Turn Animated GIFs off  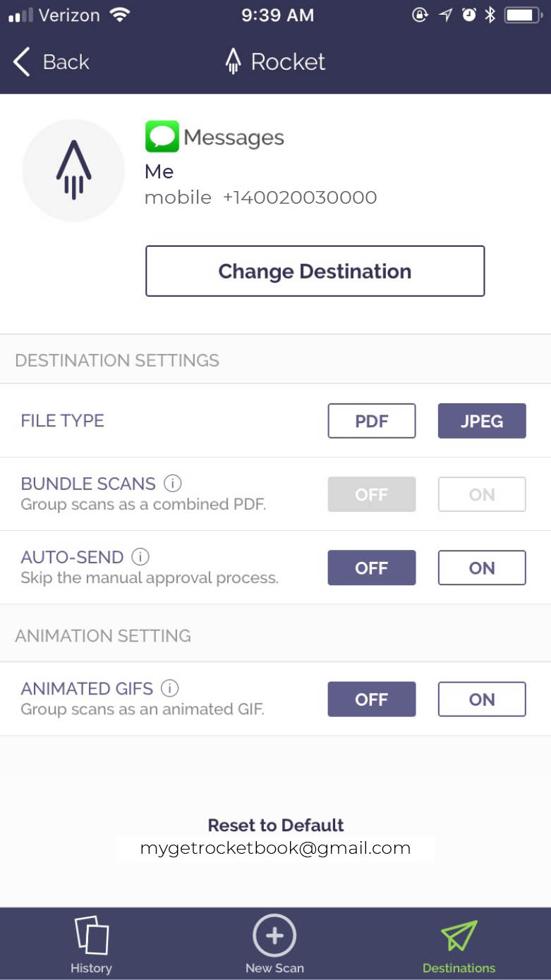pos(372,699)
